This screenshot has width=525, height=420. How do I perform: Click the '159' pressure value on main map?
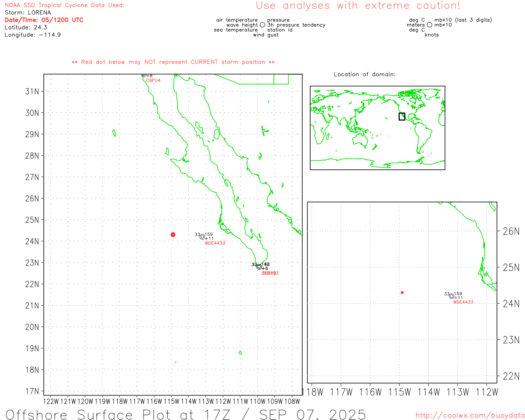(x=209, y=235)
